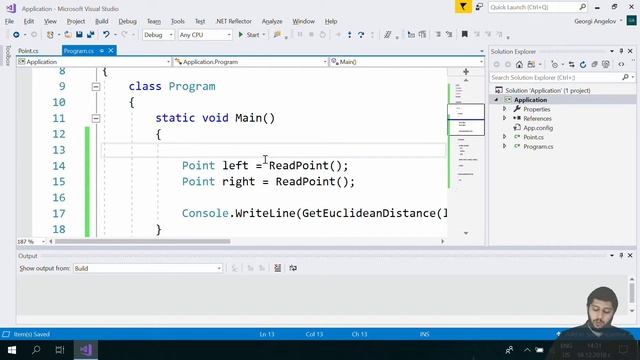Viewport: 640px width, 360px height.
Task: Open the Debug configuration dropdown
Action: pos(158,35)
